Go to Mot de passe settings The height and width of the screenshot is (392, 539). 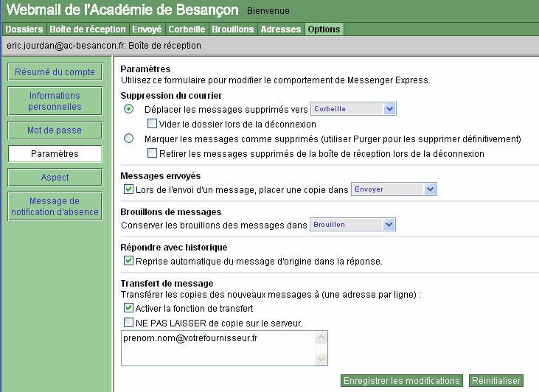pos(55,130)
